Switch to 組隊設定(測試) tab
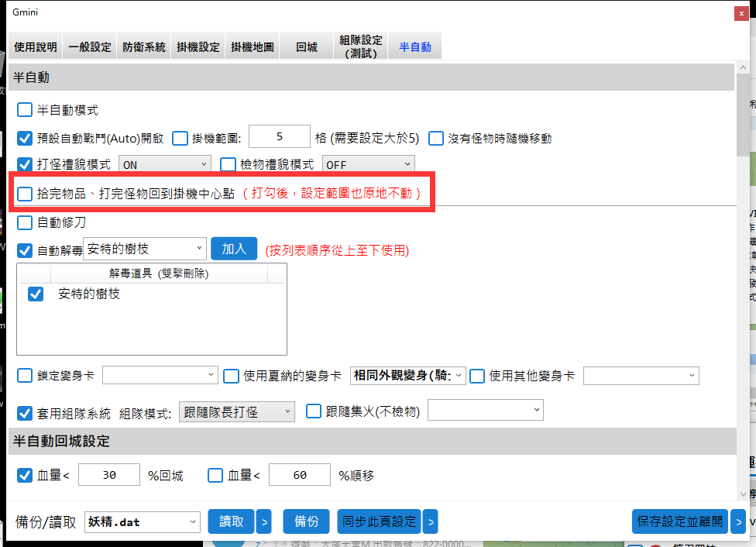The image size is (756, 547). pos(361,46)
